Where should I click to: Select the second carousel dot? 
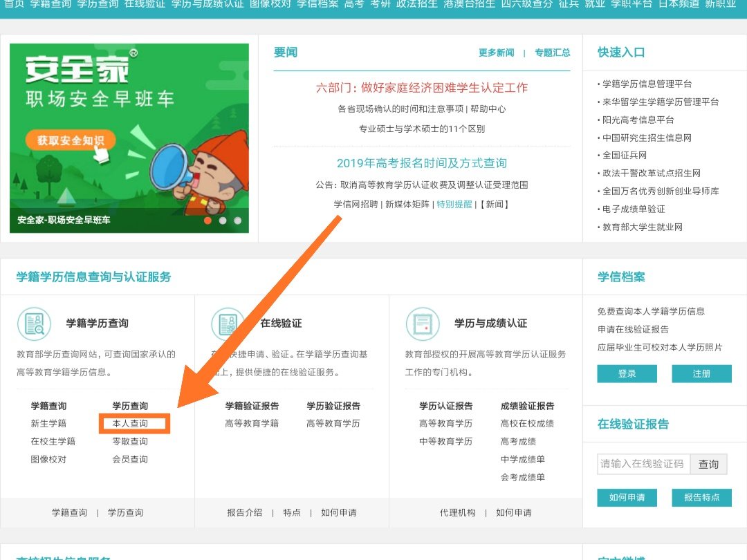point(223,220)
